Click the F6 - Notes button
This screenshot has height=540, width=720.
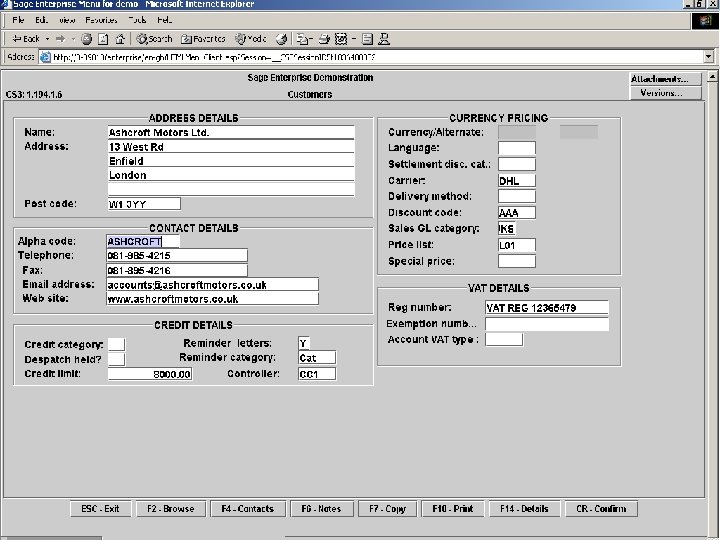pyautogui.click(x=321, y=509)
